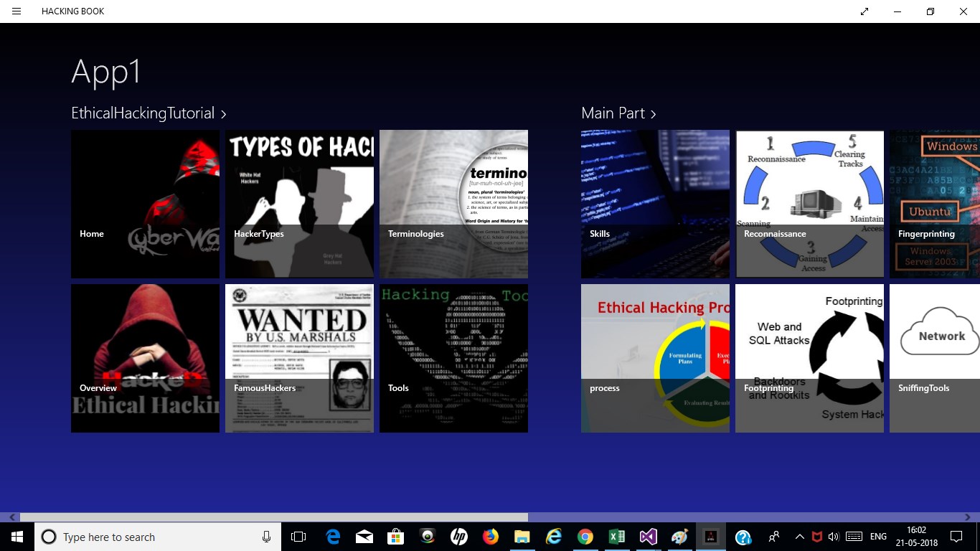Open the hamburger navigation menu
The image size is (980, 551).
[x=16, y=11]
